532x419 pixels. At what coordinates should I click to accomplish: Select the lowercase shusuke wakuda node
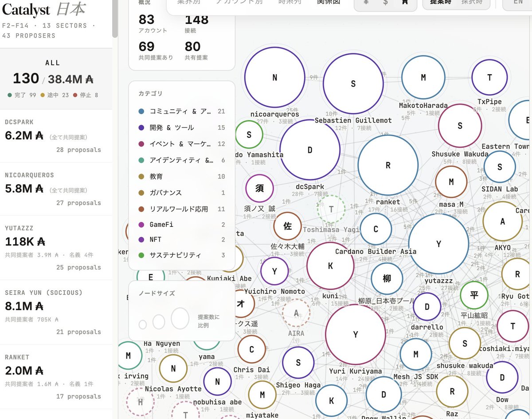[x=465, y=344]
